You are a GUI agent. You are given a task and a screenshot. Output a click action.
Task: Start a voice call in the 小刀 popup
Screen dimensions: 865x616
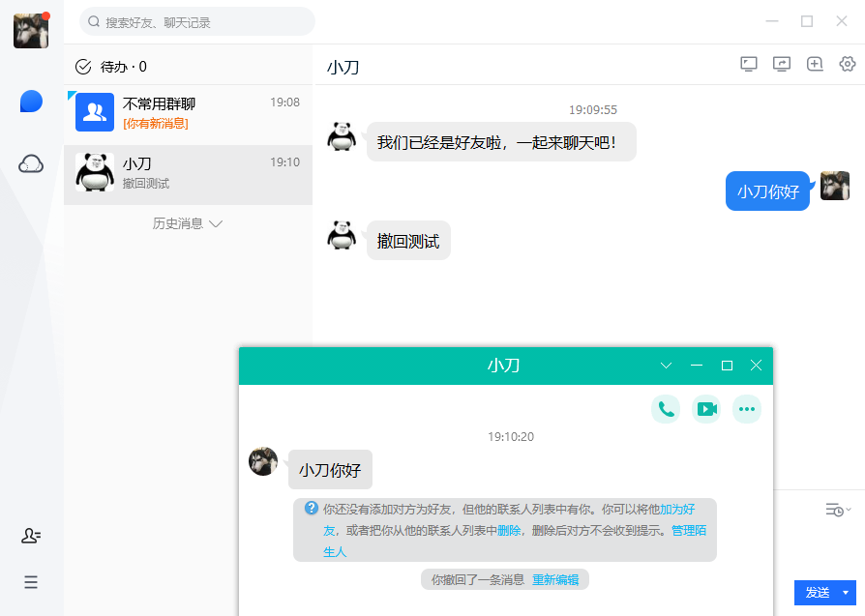tap(665, 408)
